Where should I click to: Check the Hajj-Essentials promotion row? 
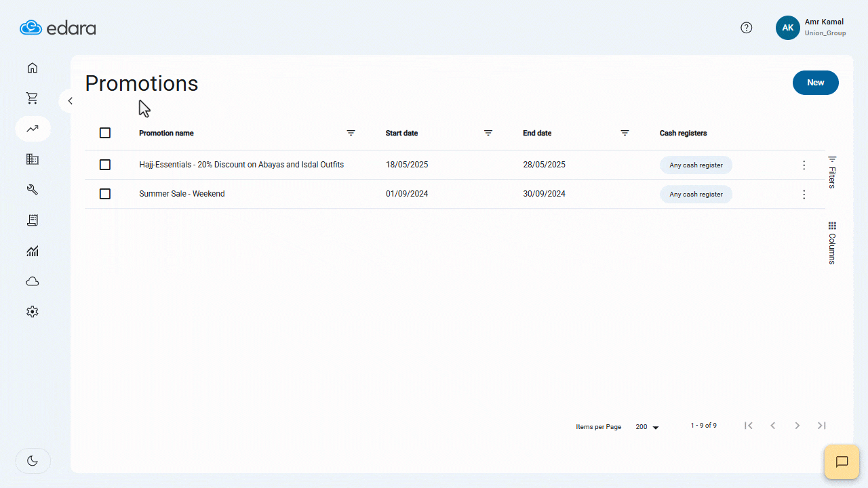(x=105, y=165)
